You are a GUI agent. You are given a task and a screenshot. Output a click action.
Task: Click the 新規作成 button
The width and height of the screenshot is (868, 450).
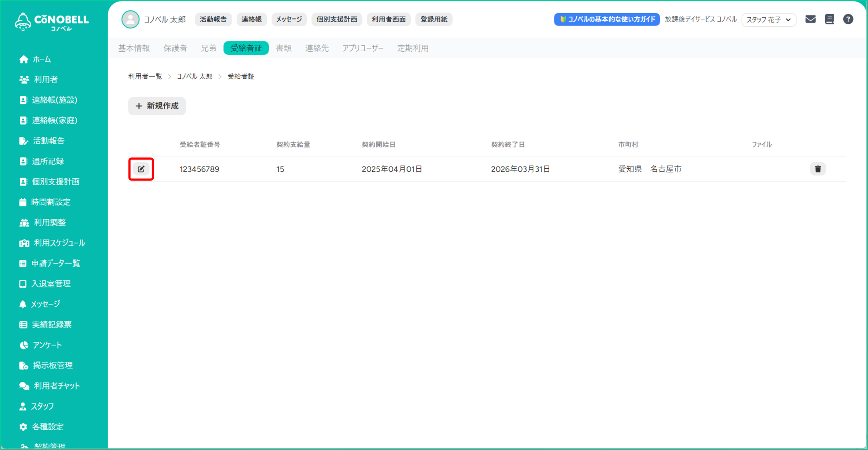point(157,106)
